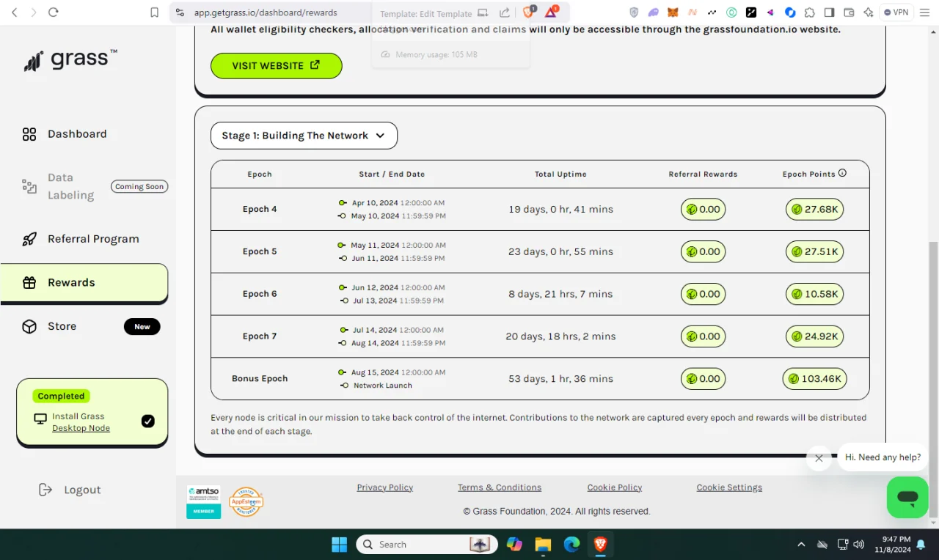Click the Epoch Points info icon
939x560 pixels.
tap(842, 174)
